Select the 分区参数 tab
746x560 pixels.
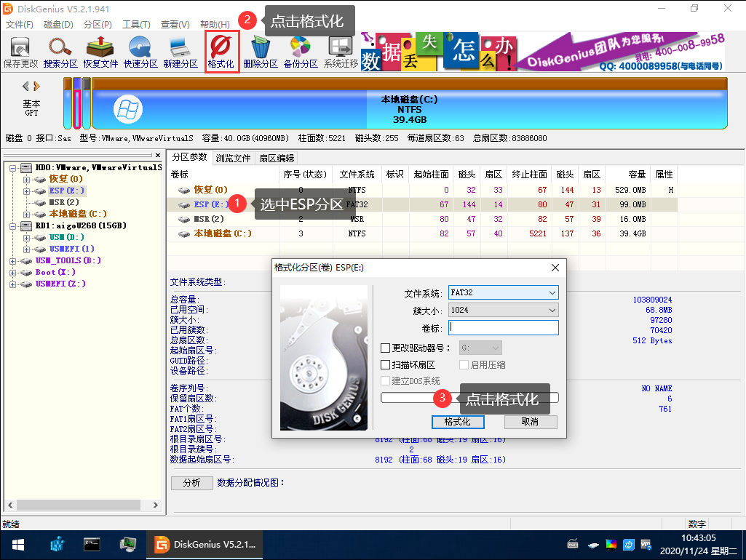(189, 157)
